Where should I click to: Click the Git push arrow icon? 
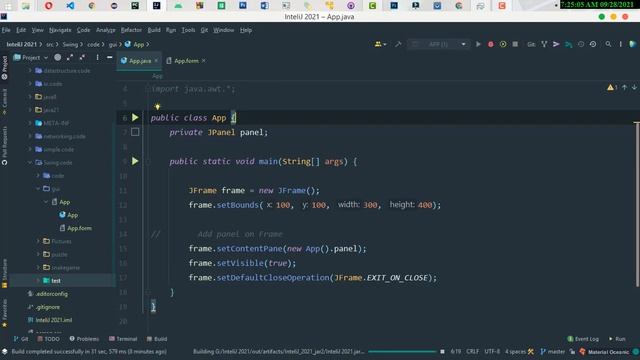tap(556, 44)
